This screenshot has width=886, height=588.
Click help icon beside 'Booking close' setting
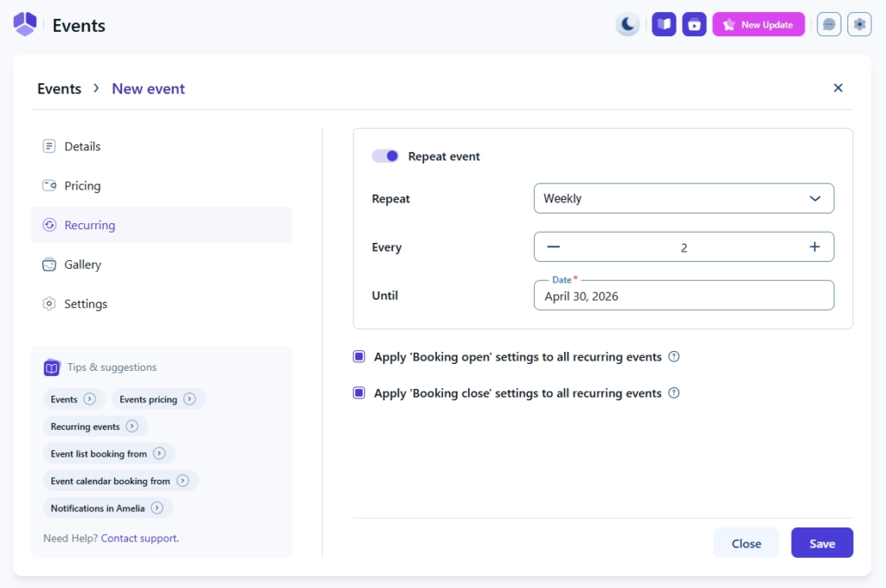674,393
